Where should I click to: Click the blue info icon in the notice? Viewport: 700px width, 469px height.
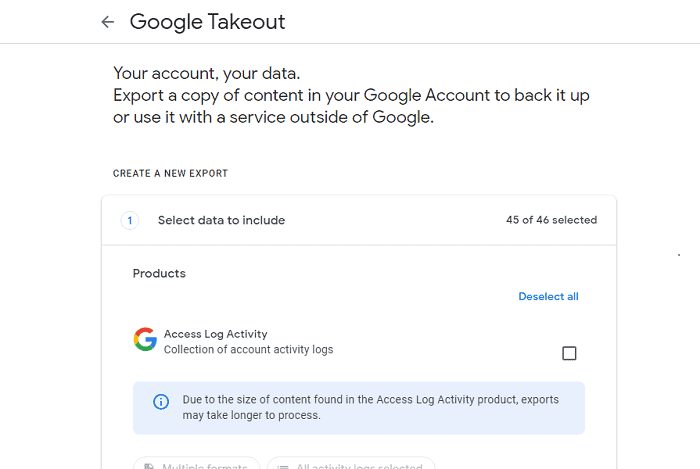click(x=161, y=402)
